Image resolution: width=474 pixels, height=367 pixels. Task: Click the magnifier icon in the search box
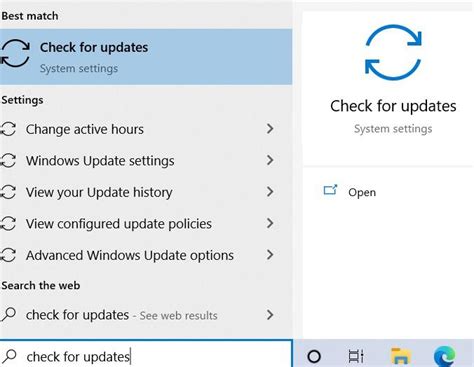[x=10, y=356]
